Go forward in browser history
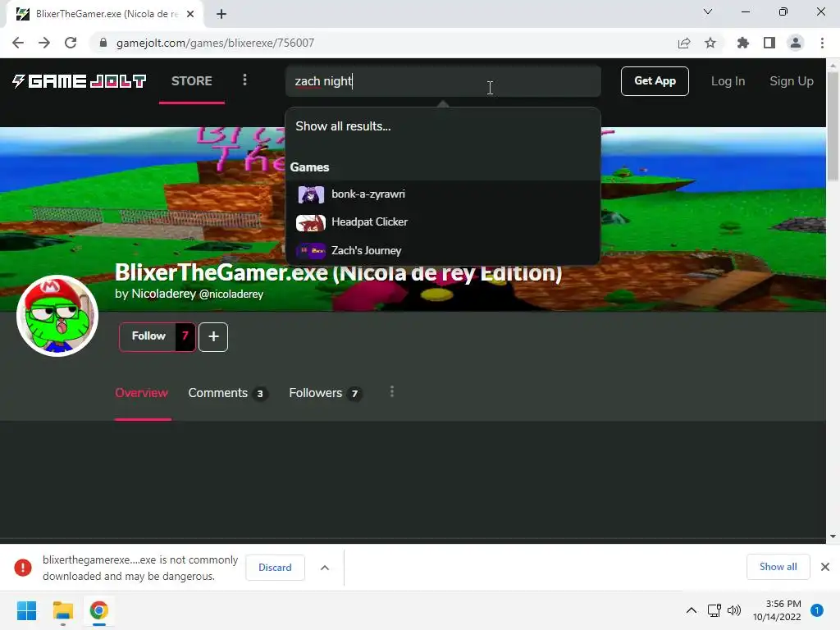The height and width of the screenshot is (630, 840). point(44,43)
